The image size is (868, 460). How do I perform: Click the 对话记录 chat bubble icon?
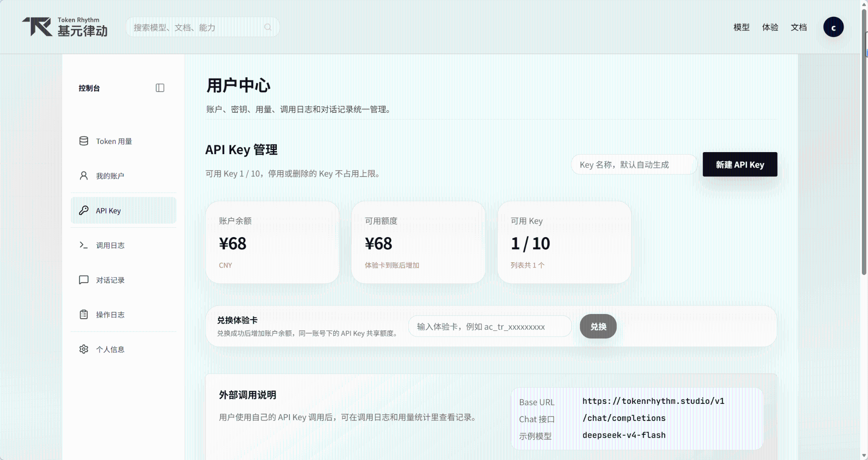[83, 280]
